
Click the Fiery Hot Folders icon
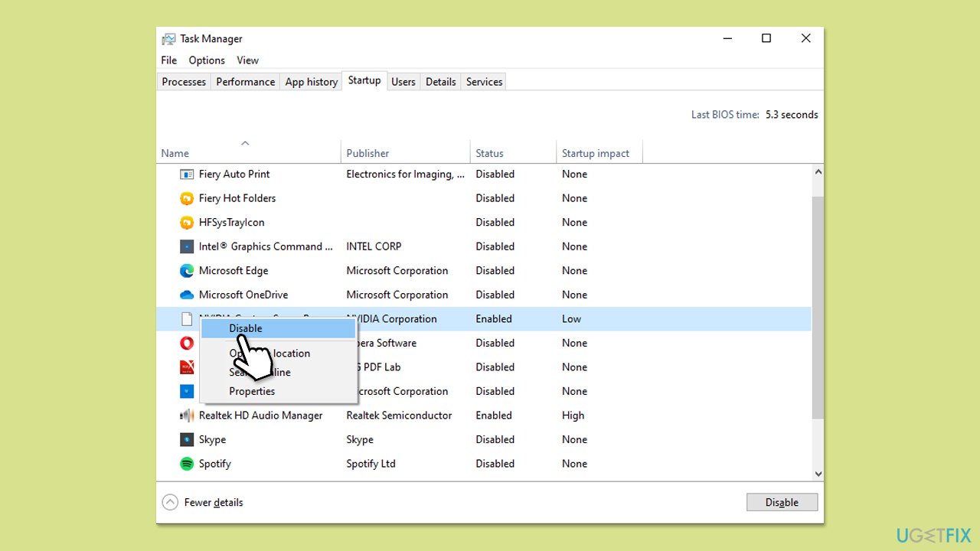187,198
